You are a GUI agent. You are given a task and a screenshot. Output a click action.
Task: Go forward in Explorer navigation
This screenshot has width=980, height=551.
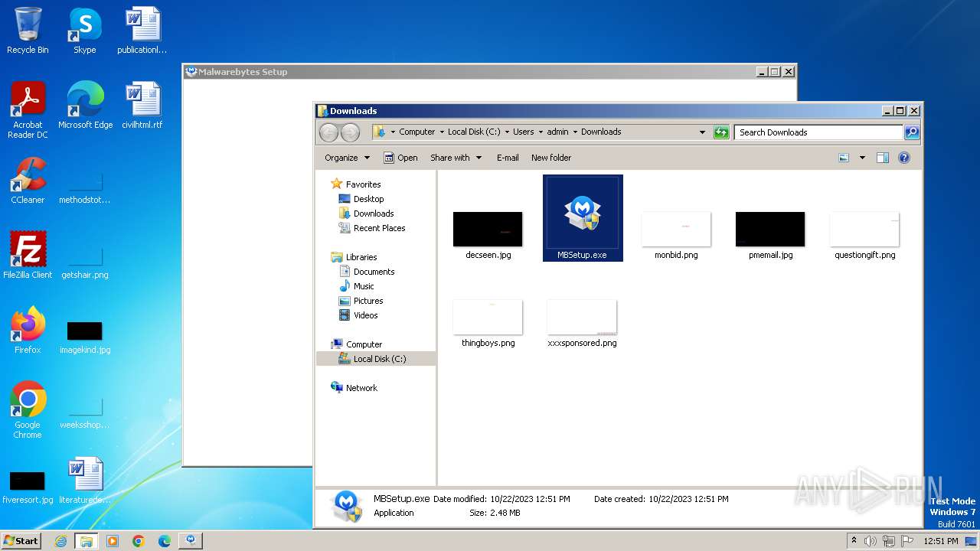click(x=350, y=132)
